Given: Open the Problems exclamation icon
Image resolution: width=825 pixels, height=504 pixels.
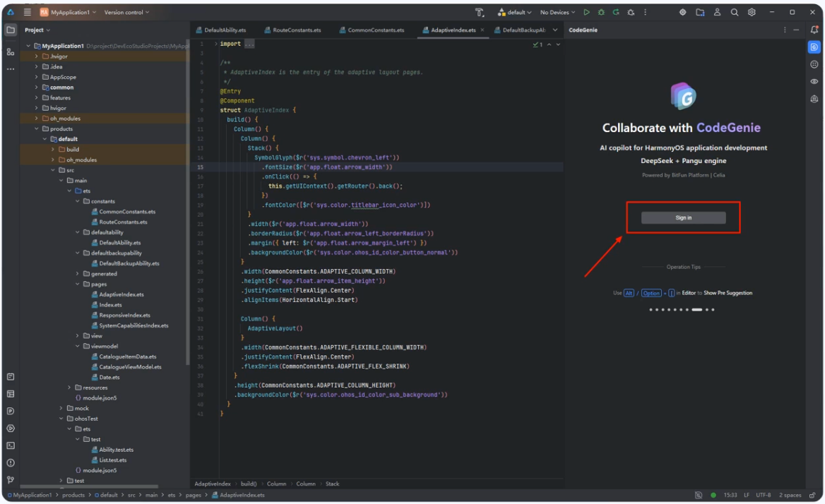Looking at the screenshot, I should point(11,463).
